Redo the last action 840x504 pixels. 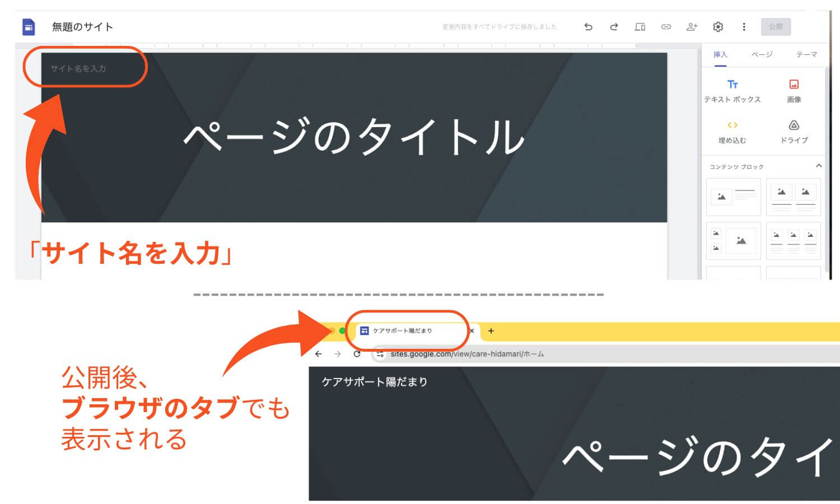click(x=614, y=26)
